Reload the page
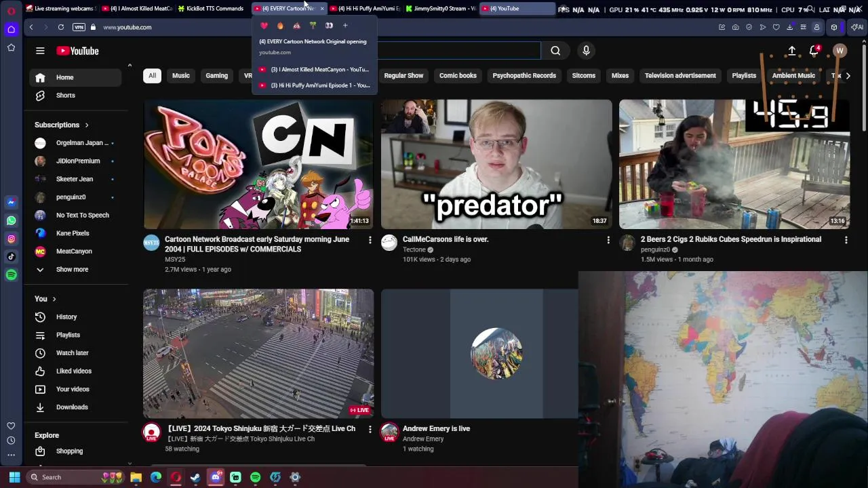The width and height of the screenshot is (868, 488). click(x=61, y=27)
